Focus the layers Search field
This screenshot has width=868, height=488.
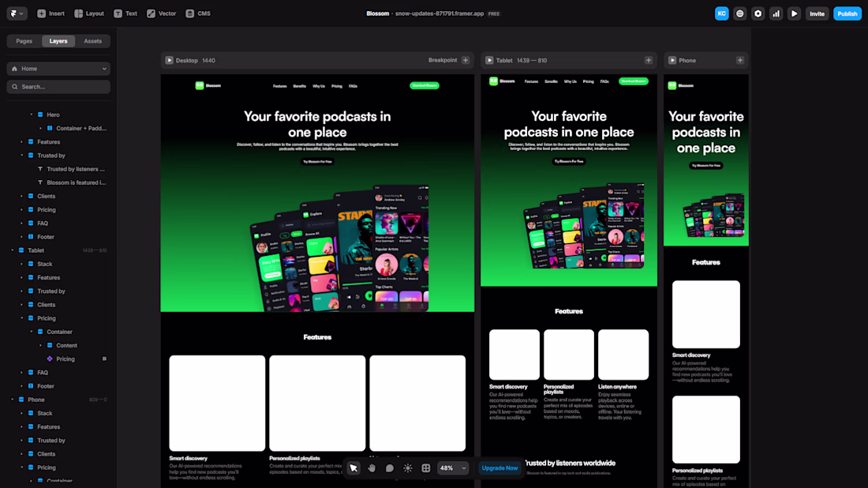click(58, 87)
